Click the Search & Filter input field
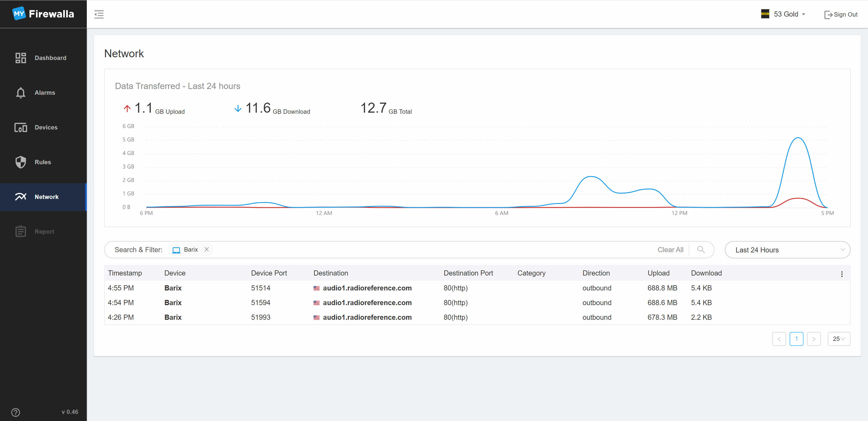This screenshot has width=868, height=421. pos(404,250)
